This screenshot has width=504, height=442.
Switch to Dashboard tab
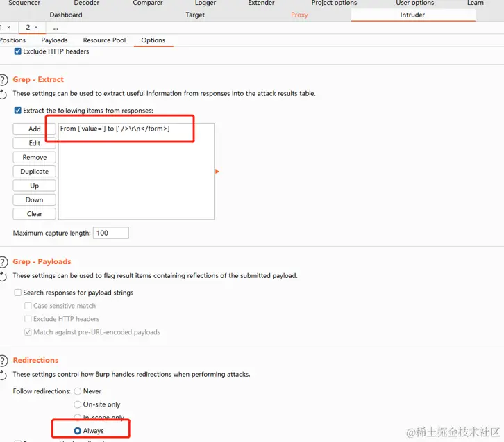click(x=66, y=15)
